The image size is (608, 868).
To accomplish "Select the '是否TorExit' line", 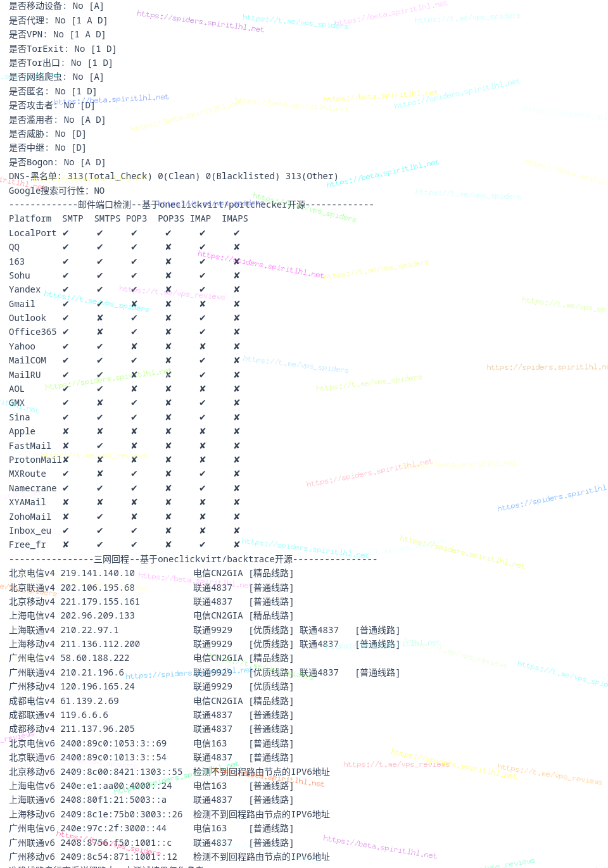I will [x=63, y=49].
